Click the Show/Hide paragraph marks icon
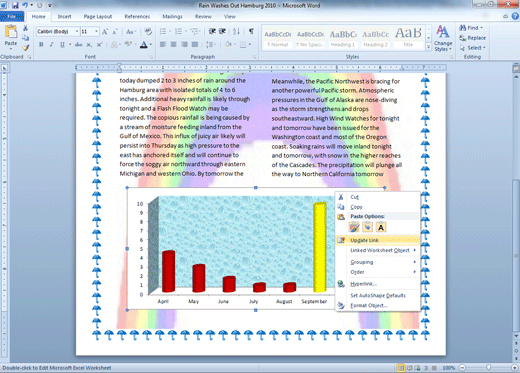This screenshot has height=373, width=520. point(251,31)
